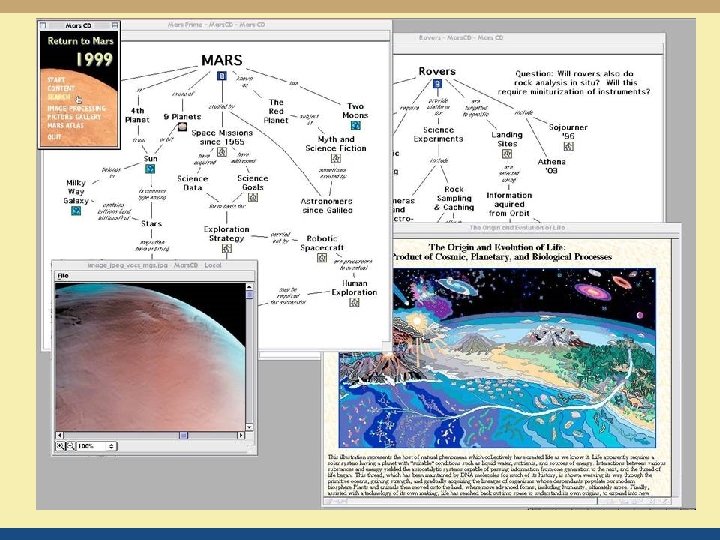The width and height of the screenshot is (720, 540).
Task: Click the Information acquired from Orbit node
Action: [x=509, y=204]
